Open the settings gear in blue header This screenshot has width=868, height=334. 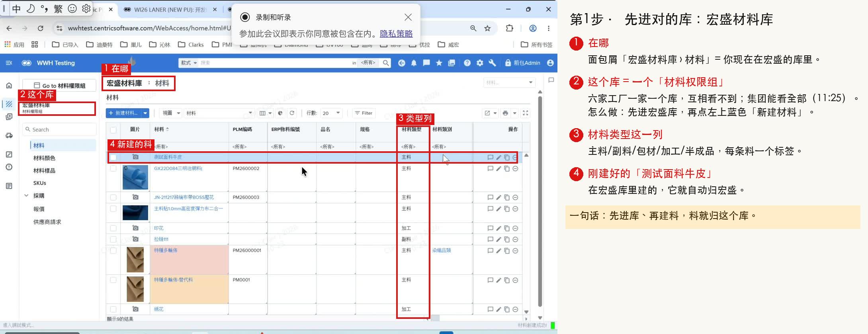coord(480,63)
